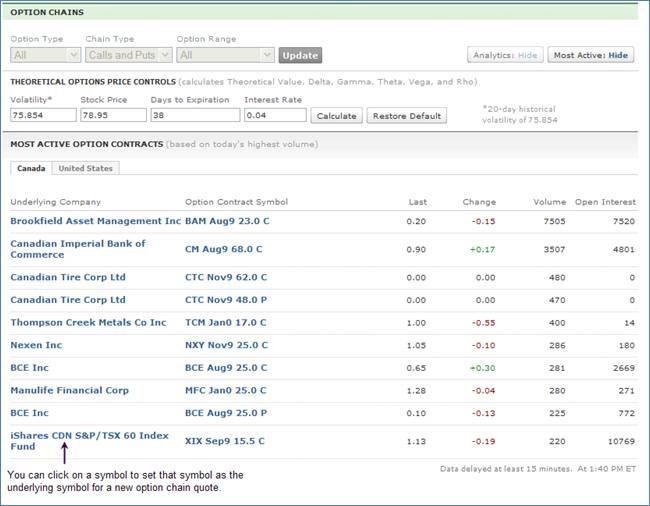
Task: Open Canadian Tire Corp Ltd link in CTC Nov9 48.0 P row
Action: click(x=68, y=300)
